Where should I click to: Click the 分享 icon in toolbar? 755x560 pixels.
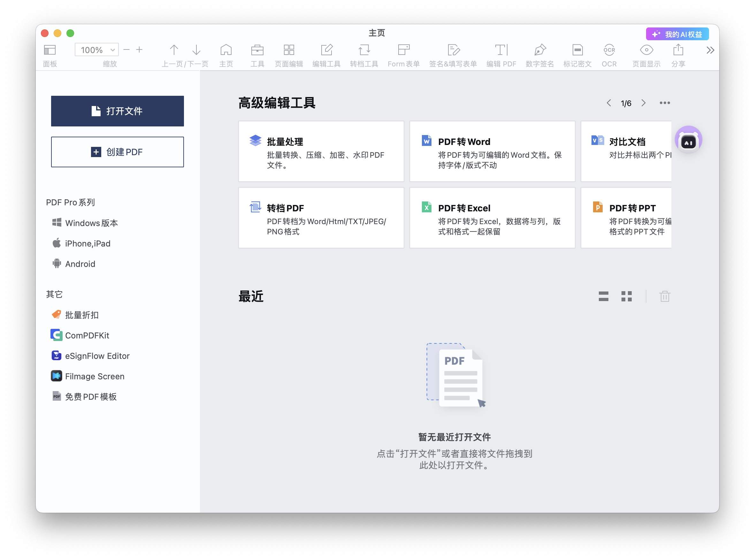click(678, 54)
